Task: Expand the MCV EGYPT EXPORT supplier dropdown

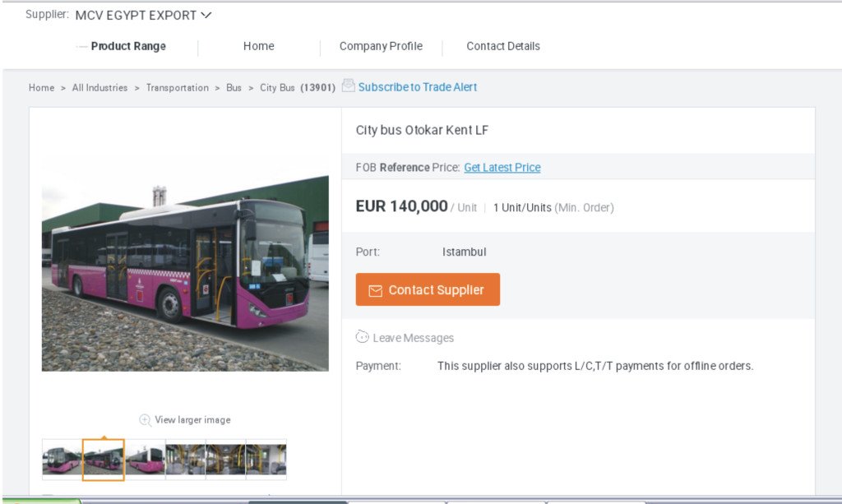Action: 206,15
